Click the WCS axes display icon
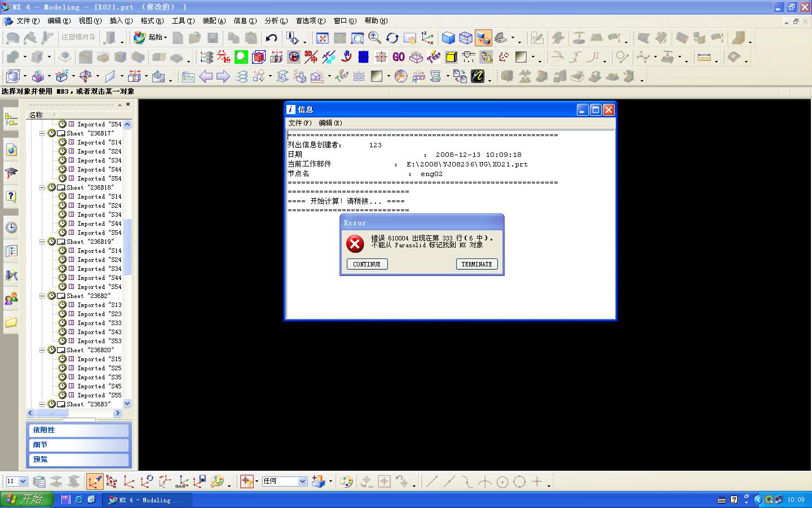Screen dimensions: 812x508 pyautogui.click(x=129, y=481)
